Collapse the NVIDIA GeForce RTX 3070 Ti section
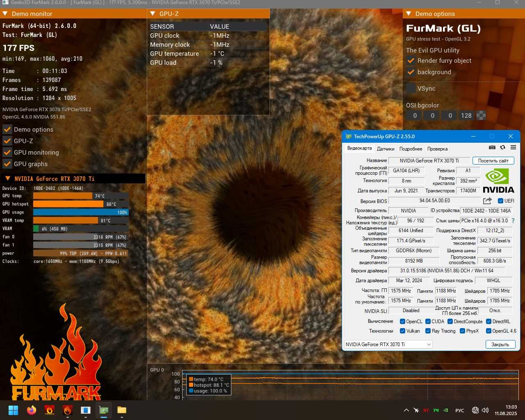Image resolution: width=525 pixels, height=420 pixels. tap(7, 178)
